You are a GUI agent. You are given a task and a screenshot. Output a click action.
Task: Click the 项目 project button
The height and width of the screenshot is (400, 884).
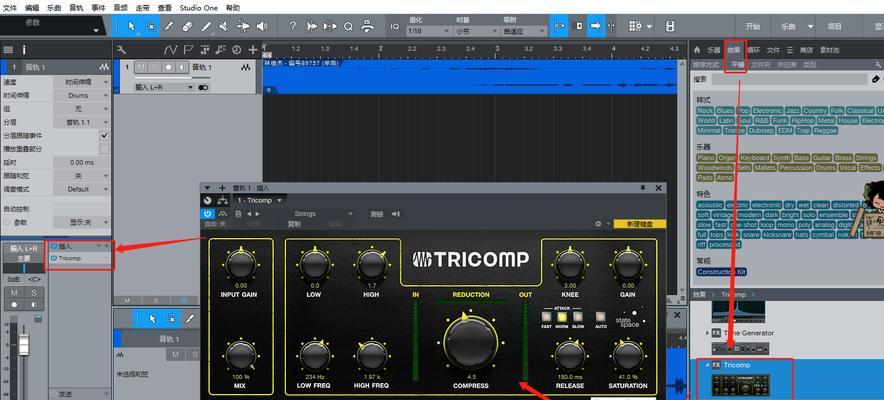click(x=834, y=26)
